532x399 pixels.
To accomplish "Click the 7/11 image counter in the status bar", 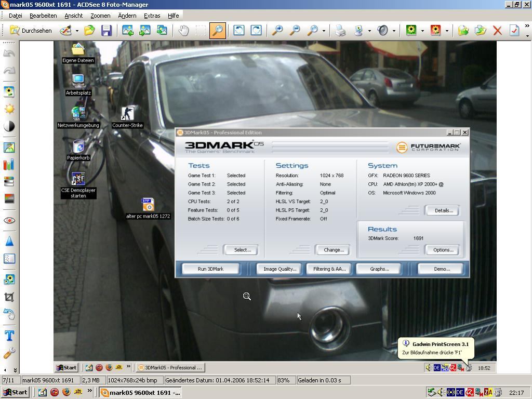I will pos(10,380).
